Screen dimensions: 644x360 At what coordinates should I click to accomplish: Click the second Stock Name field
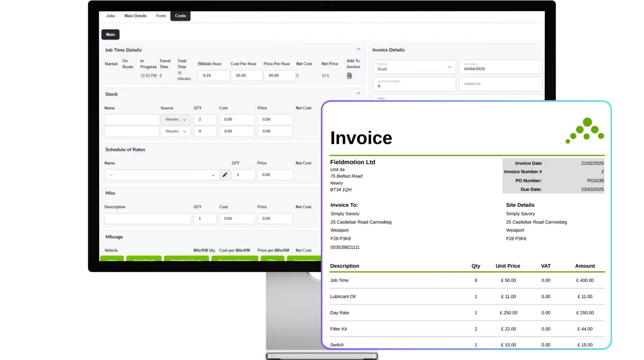click(x=132, y=131)
